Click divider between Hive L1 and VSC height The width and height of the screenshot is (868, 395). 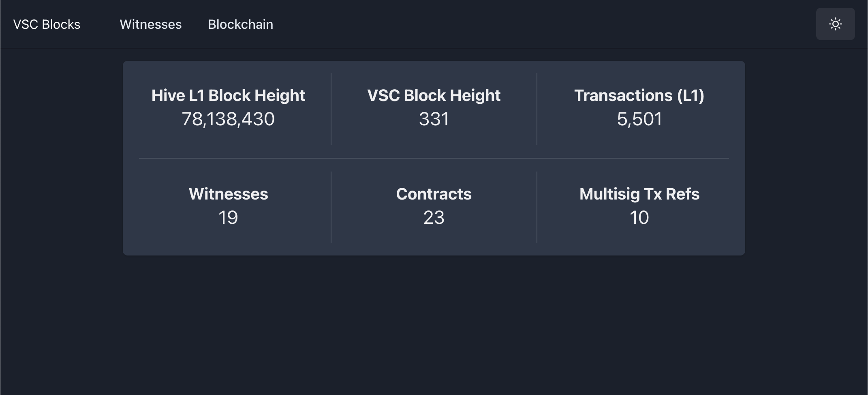tap(331, 109)
